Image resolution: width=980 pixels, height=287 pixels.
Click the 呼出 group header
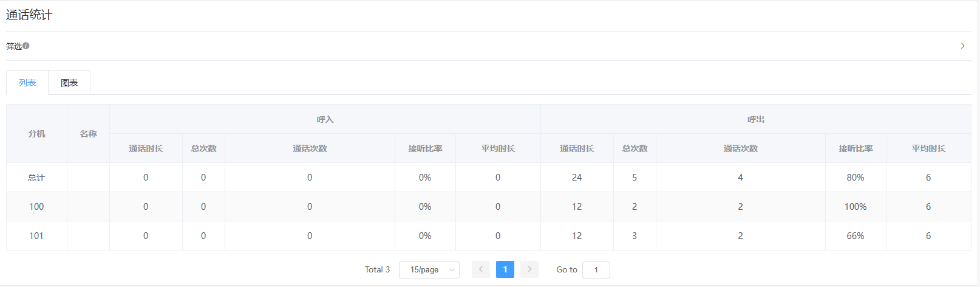pos(755,119)
